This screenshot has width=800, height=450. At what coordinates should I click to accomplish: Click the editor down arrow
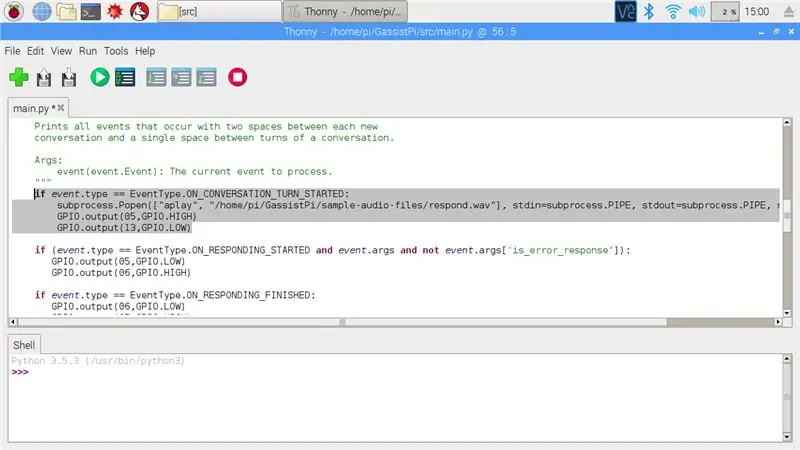coord(787,313)
